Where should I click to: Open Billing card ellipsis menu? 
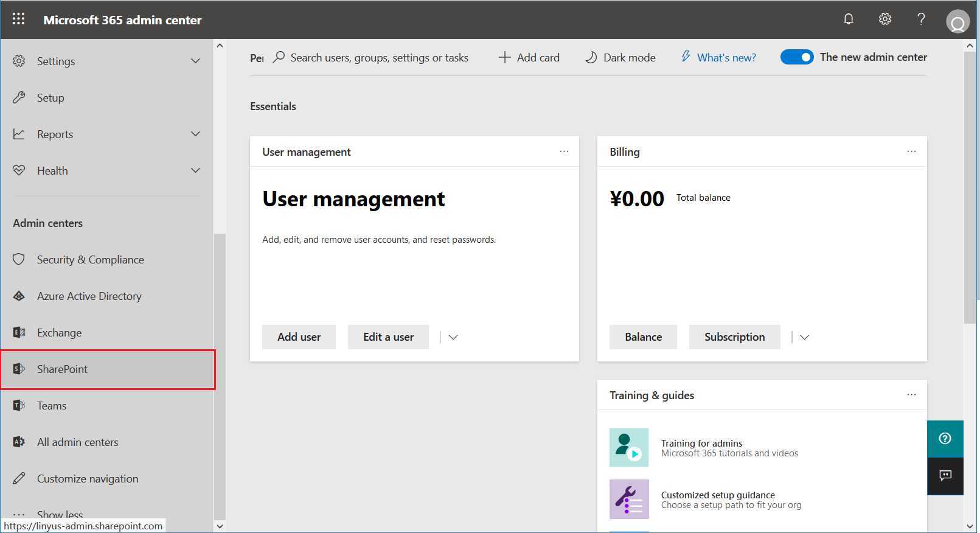[x=911, y=151]
